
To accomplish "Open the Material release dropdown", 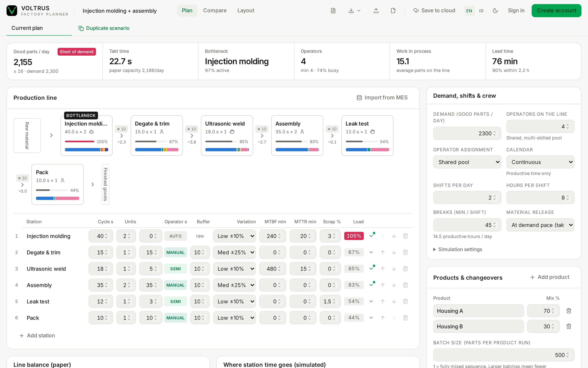I will coord(540,225).
